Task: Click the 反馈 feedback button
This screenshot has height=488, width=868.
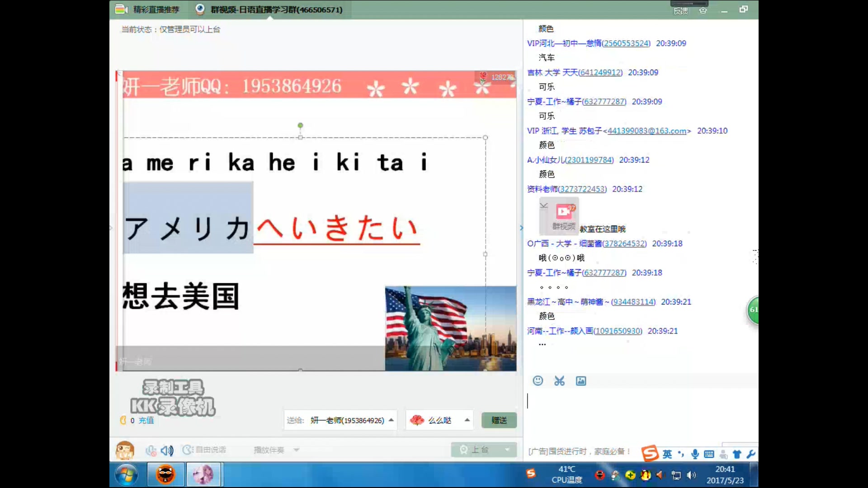Action: (681, 11)
